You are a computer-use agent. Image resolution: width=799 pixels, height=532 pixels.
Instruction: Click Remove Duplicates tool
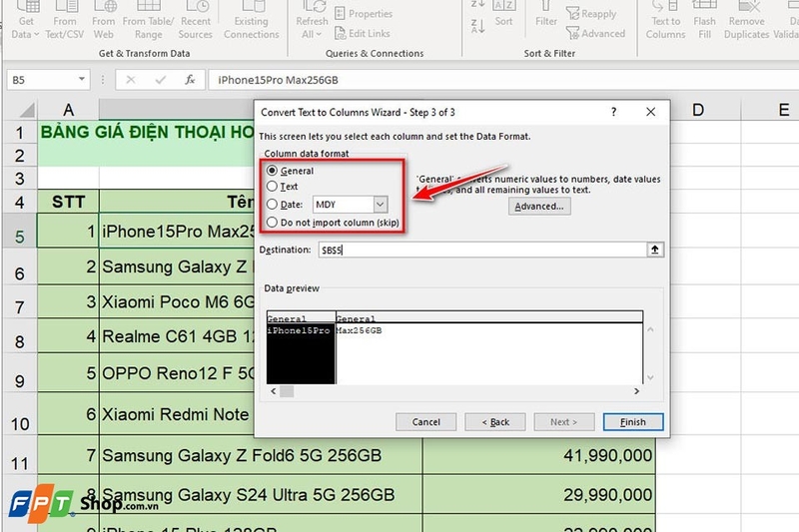(x=746, y=21)
